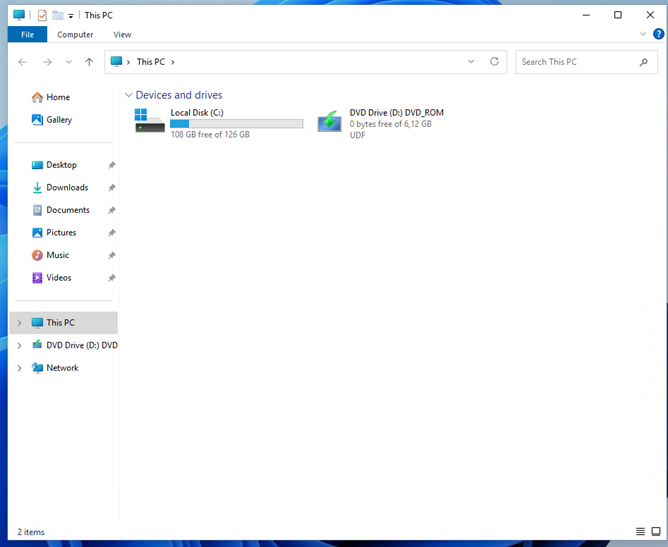This screenshot has width=668, height=547.
Task: Click the Help question mark icon
Action: click(x=658, y=34)
